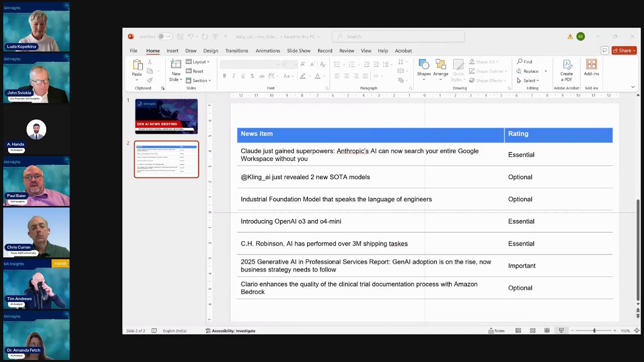
Task: Switch to Reading View icon in status bar
Action: pyautogui.click(x=547, y=331)
